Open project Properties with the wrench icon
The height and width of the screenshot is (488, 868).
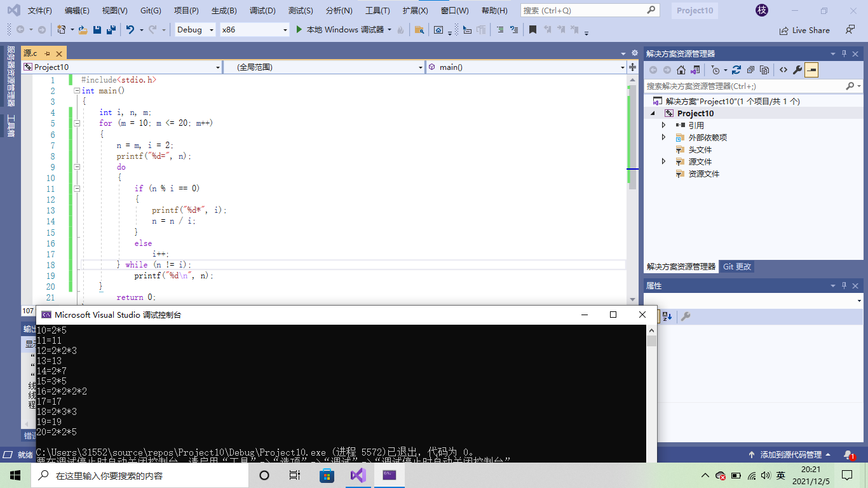(797, 70)
